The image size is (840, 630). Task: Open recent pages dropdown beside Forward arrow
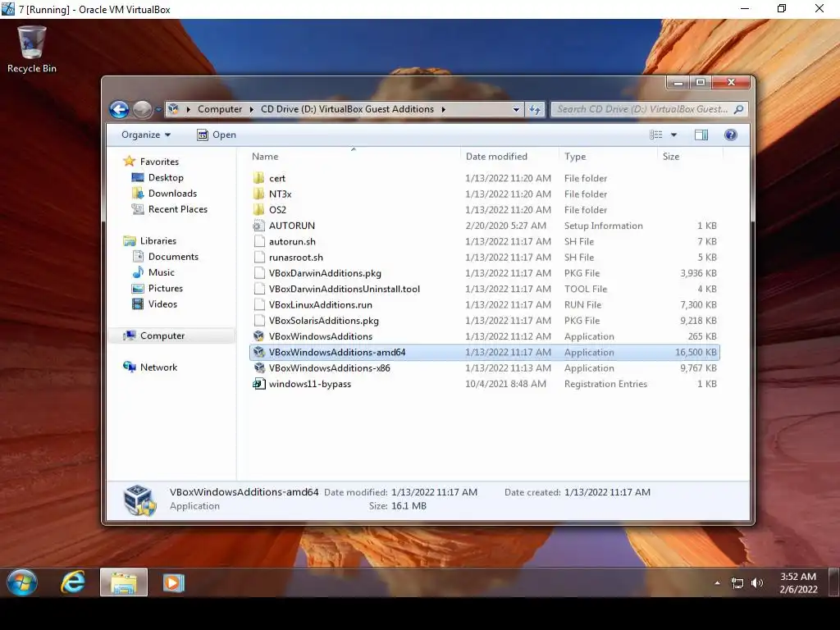(158, 109)
